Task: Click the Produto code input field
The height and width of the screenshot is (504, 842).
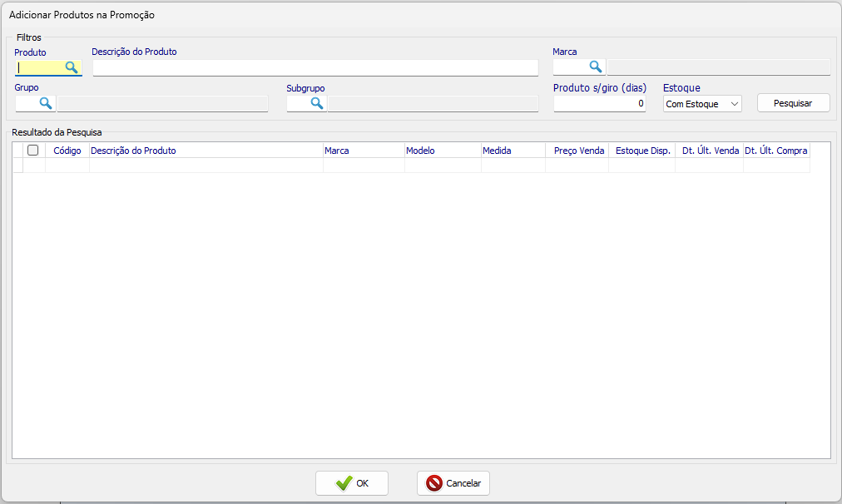Action: (x=39, y=68)
